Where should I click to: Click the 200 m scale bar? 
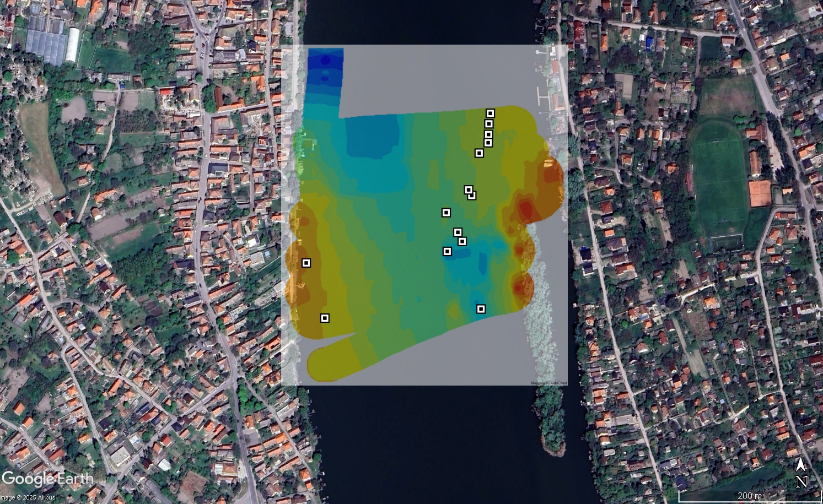click(749, 496)
